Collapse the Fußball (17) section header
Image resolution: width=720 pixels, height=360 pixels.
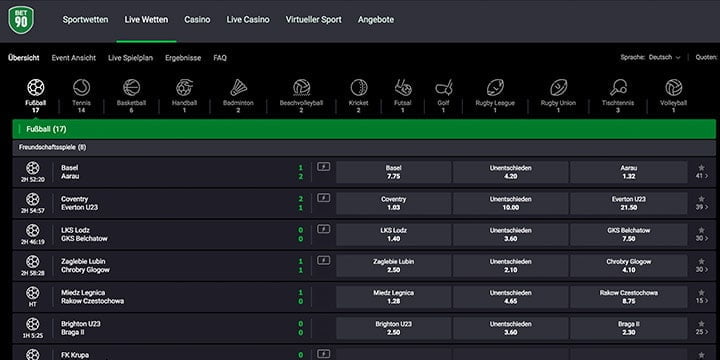pos(364,129)
